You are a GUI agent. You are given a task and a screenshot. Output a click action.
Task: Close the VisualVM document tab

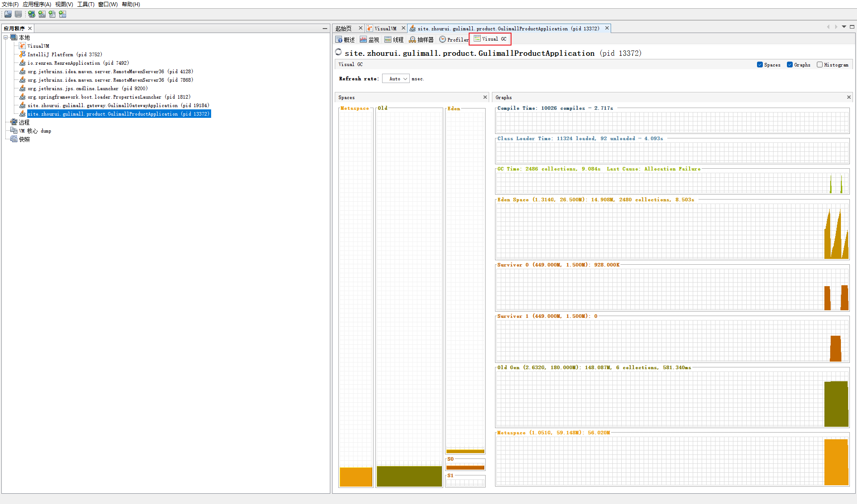404,28
